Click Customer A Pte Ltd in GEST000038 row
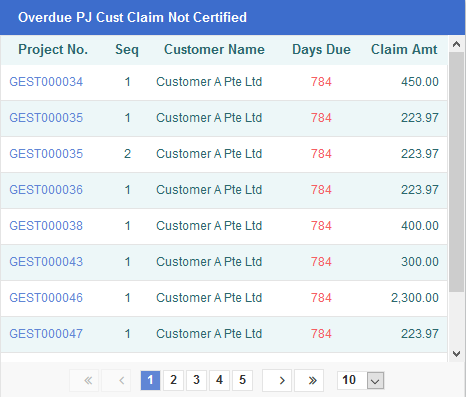This screenshot has width=466, height=397. tap(209, 226)
